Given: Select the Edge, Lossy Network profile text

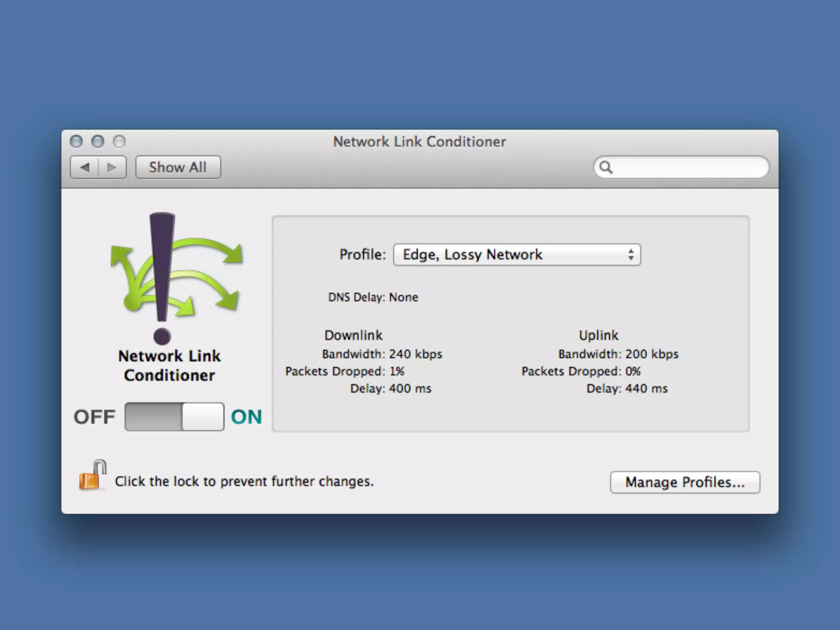Looking at the screenshot, I should point(472,255).
